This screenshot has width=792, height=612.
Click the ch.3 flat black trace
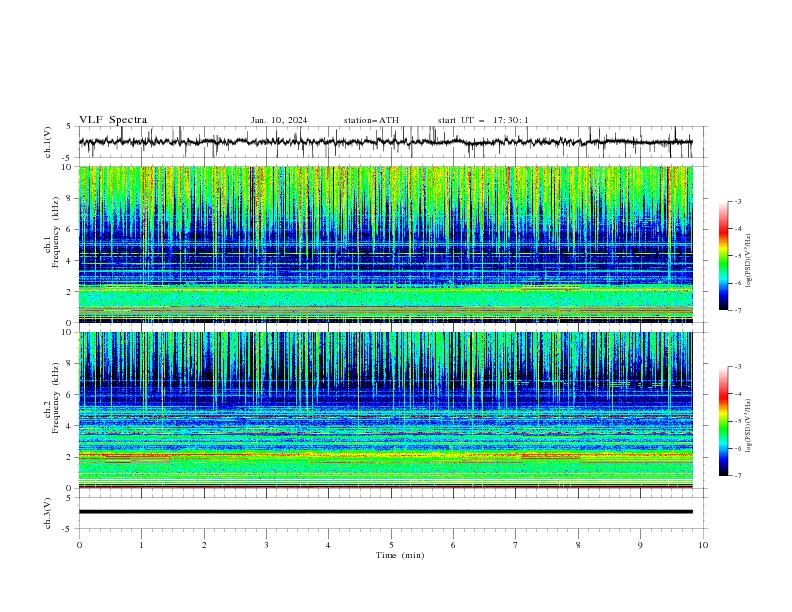coord(385,512)
